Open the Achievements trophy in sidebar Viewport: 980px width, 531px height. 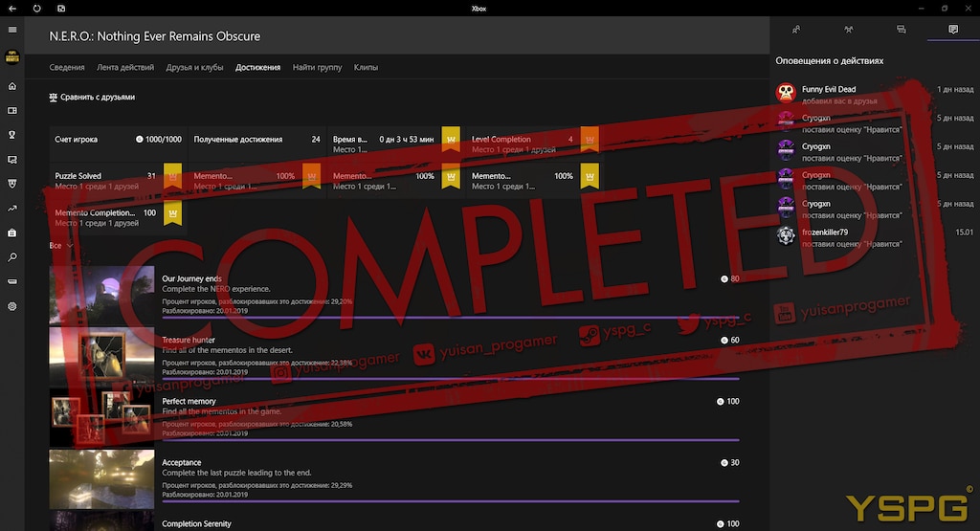point(11,135)
